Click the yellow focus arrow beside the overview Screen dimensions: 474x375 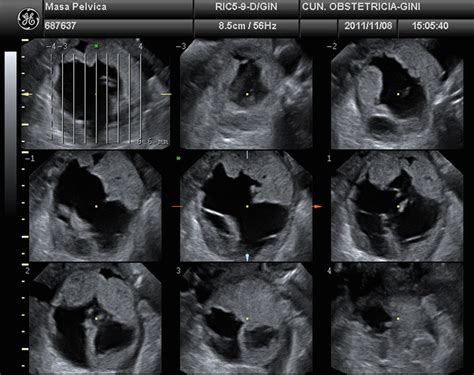pos(27,95)
